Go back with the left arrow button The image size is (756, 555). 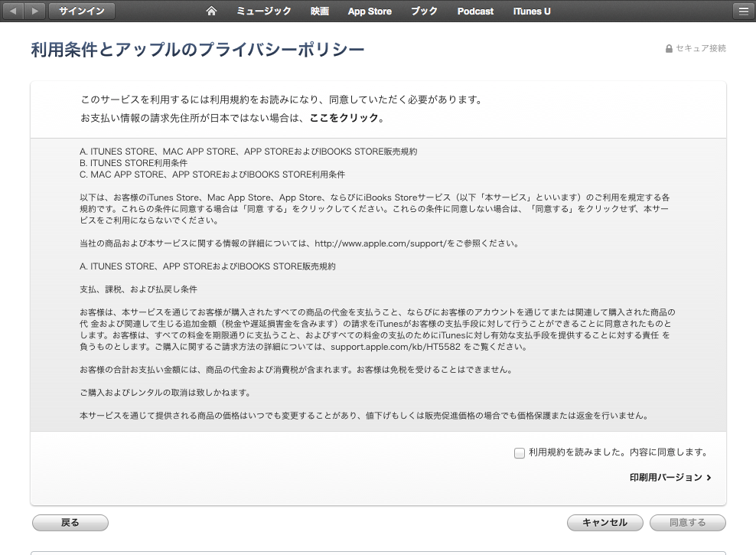pos(14,11)
